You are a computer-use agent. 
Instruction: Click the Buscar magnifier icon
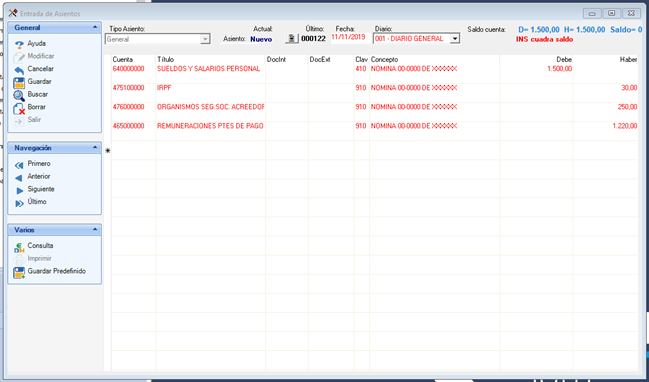tap(19, 95)
